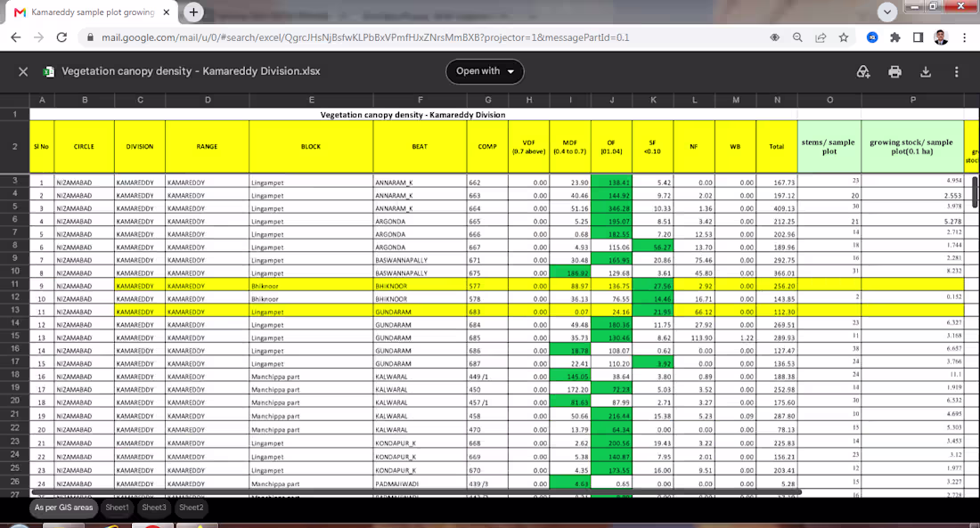The image size is (980, 528).
Task: Click the cell '449 /1'
Action: (487, 376)
